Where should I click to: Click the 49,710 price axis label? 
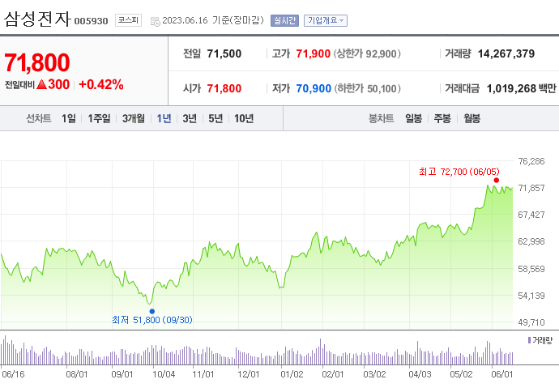click(x=531, y=322)
